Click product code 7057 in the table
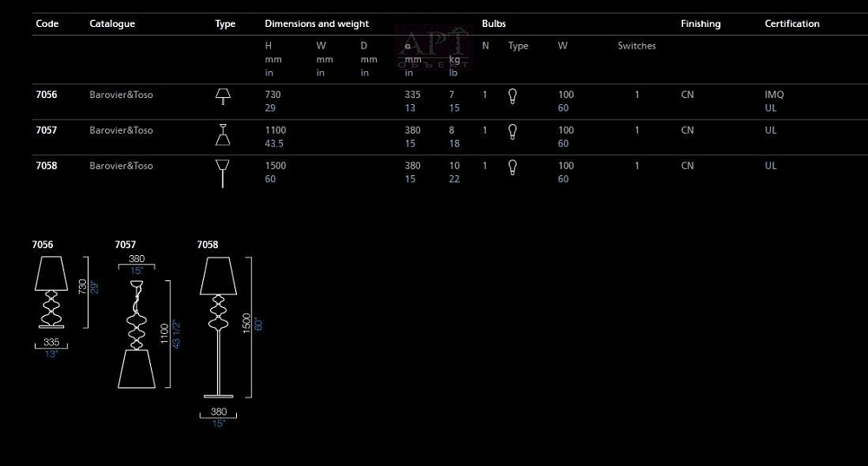The height and width of the screenshot is (466, 868). 47,130
